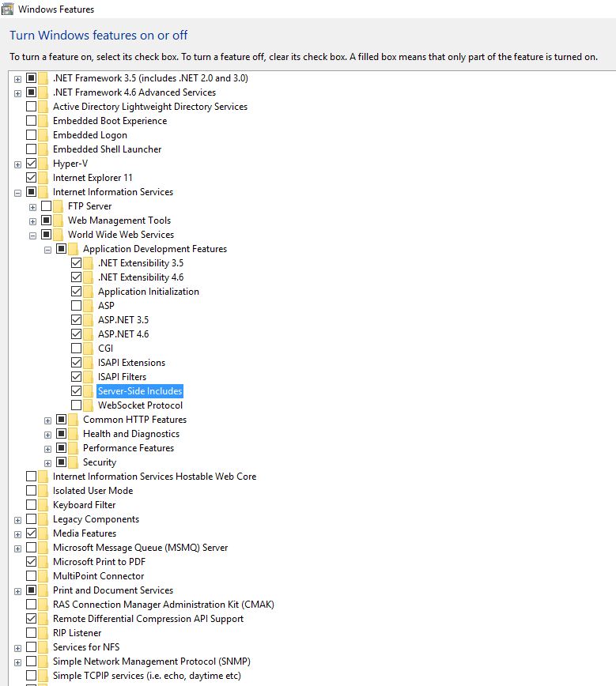Click the folder icon beside Security

tap(73, 462)
